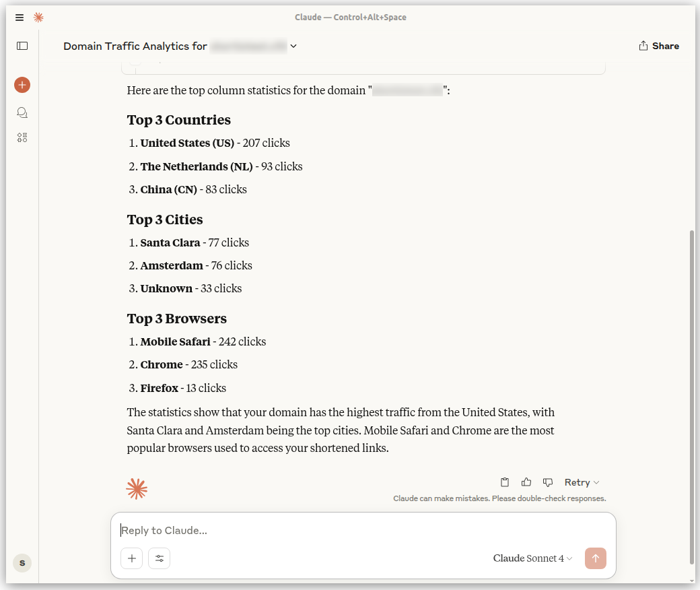700x590 pixels.
Task: Open the hamburger menu in title bar
Action: [20, 18]
